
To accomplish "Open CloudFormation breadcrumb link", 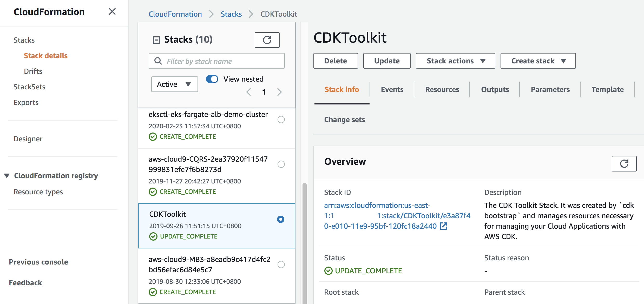I will point(175,14).
